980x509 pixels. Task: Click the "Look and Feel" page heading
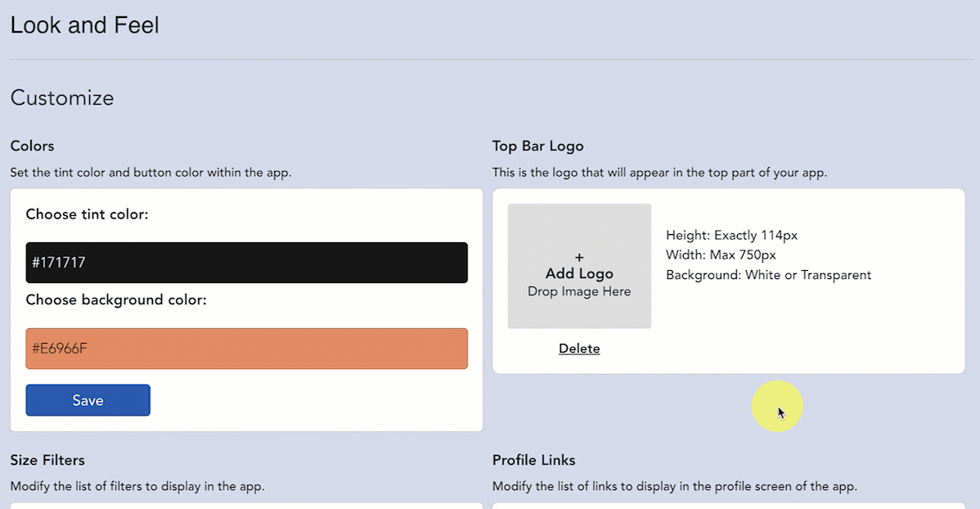click(84, 25)
